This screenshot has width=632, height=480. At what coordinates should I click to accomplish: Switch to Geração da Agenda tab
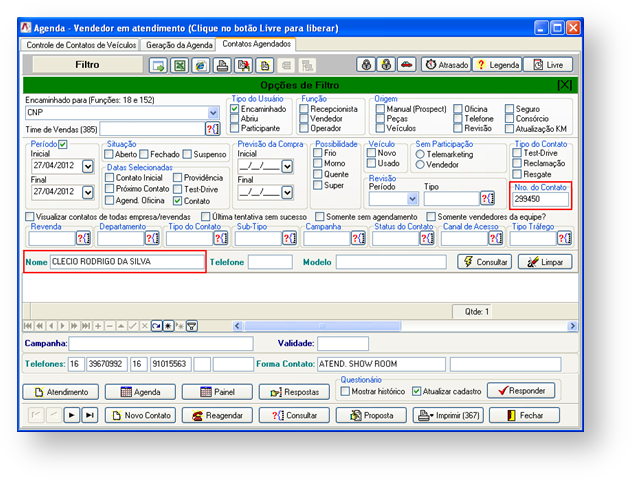point(179,45)
